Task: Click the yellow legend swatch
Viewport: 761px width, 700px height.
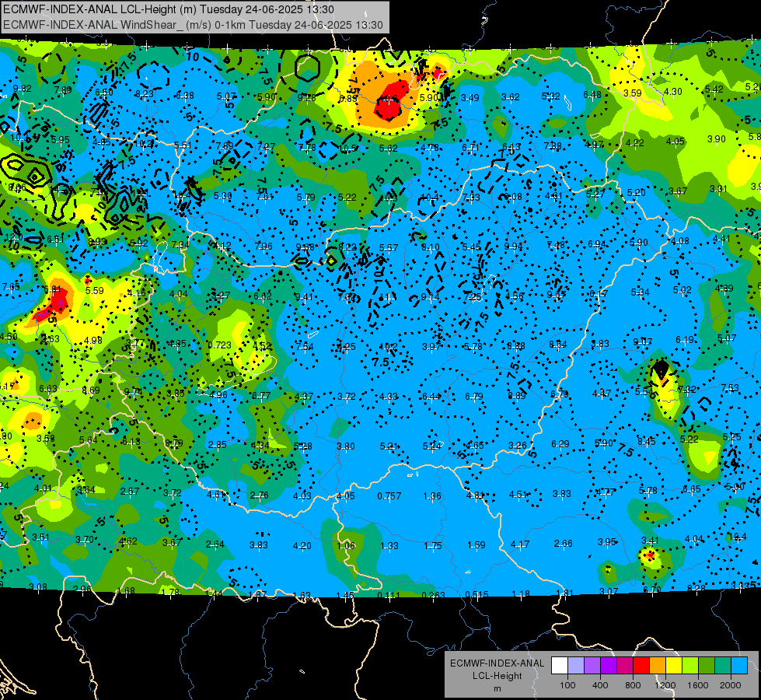Action: [x=674, y=666]
